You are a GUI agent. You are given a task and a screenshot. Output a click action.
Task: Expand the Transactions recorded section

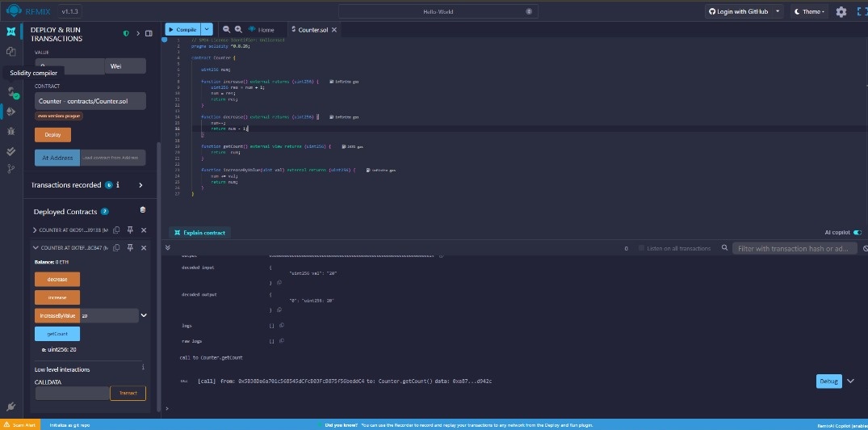point(140,185)
